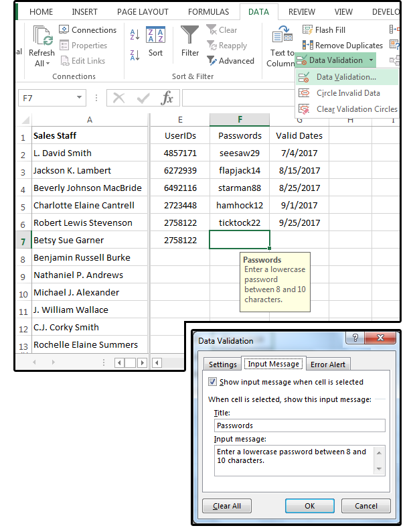
Task: Switch to the Settings tab in dialog
Action: coord(223,364)
